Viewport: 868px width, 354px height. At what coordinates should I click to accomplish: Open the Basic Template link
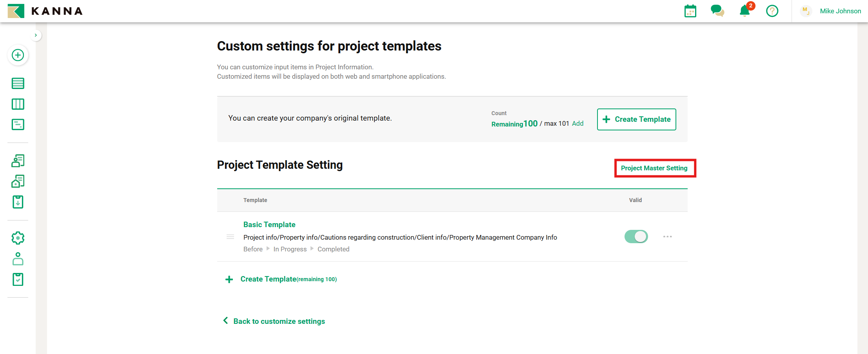[269, 224]
